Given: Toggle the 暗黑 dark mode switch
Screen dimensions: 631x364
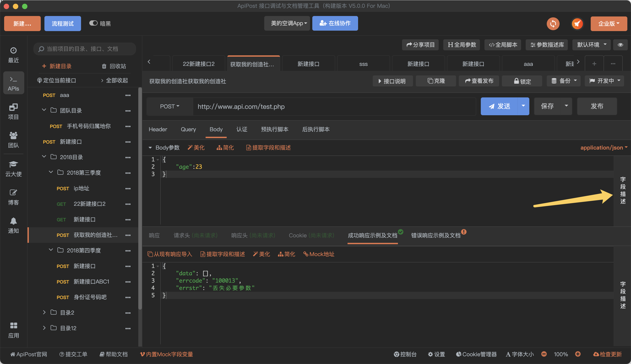Looking at the screenshot, I should pyautogui.click(x=93, y=23).
